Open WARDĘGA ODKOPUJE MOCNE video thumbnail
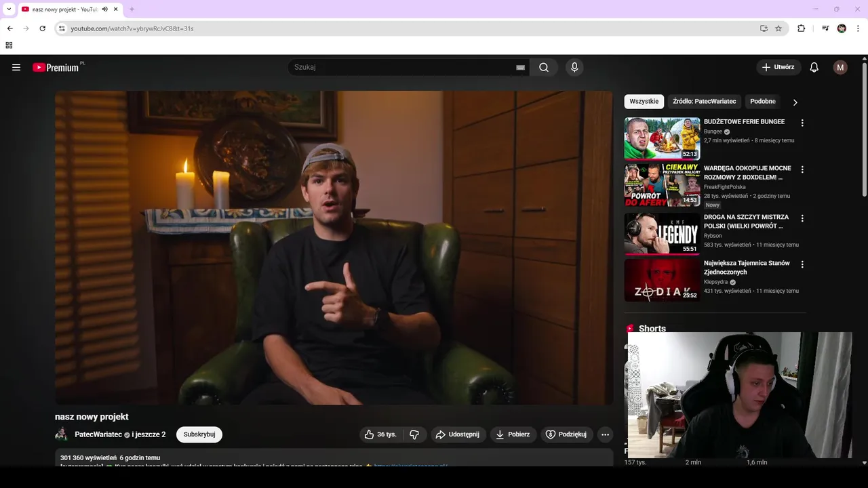Image resolution: width=868 pixels, height=488 pixels. [662, 184]
